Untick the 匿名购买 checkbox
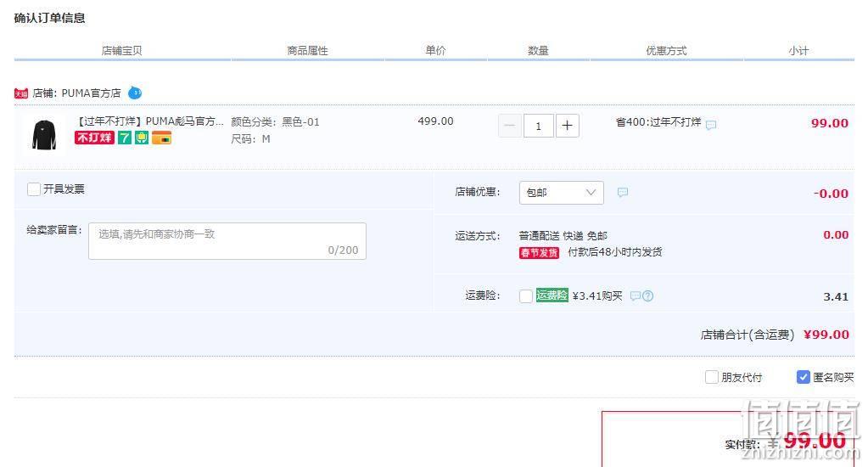Viewport: 868px width, 467px height. 804,377
